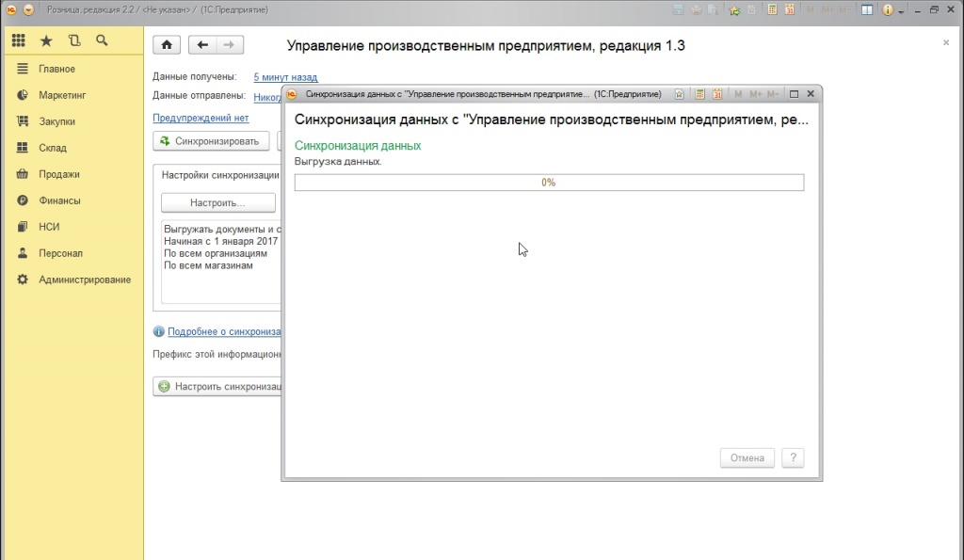Open the sections menu grid icon
This screenshot has width=964, height=560.
point(18,41)
